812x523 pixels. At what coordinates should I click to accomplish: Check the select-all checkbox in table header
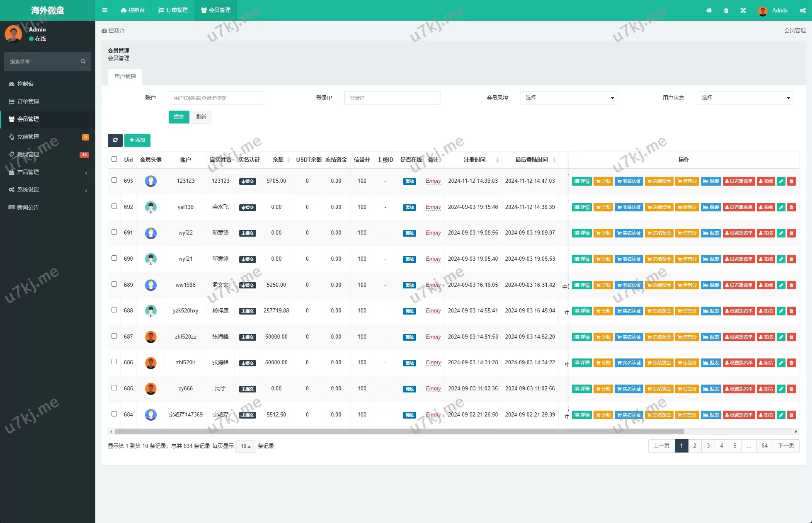tap(114, 159)
